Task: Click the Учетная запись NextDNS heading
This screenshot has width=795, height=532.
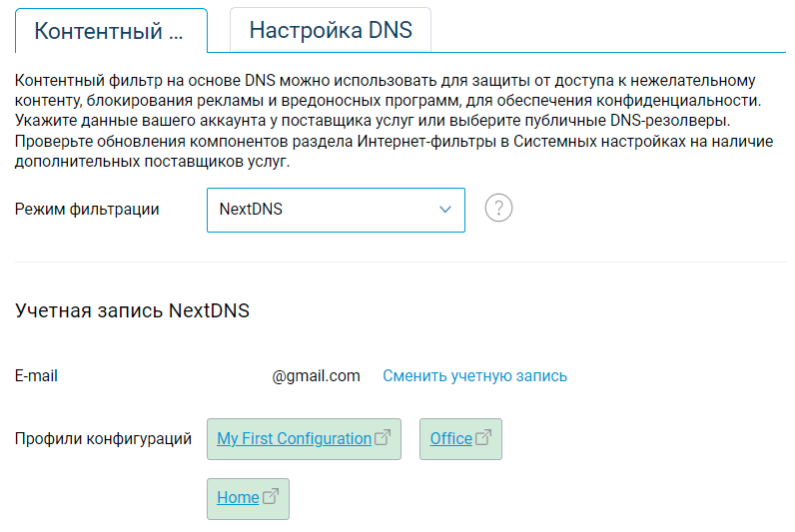Action: pos(132,310)
